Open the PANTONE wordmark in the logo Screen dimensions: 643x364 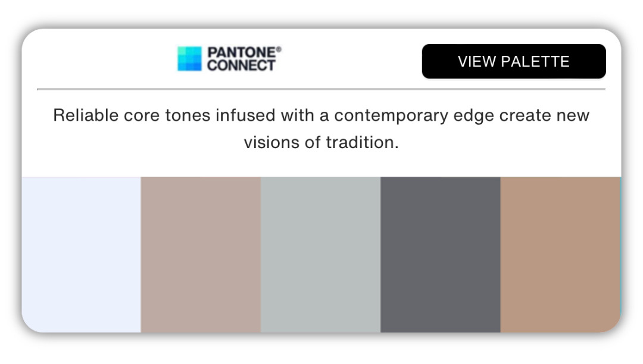point(242,52)
